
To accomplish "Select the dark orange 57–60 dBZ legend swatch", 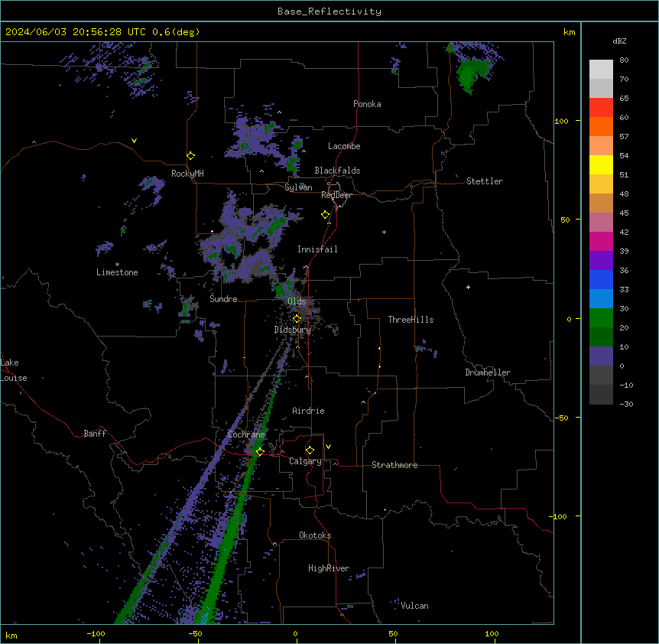I will tap(601, 126).
